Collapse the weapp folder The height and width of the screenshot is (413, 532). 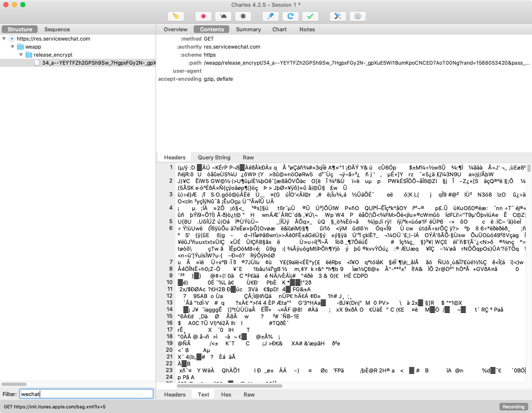point(13,46)
